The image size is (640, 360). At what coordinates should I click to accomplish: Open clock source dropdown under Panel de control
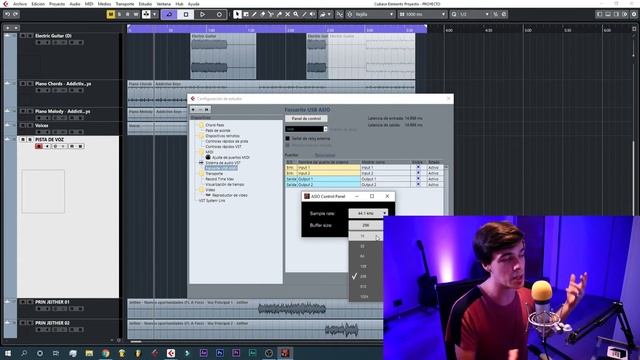pyautogui.click(x=306, y=129)
